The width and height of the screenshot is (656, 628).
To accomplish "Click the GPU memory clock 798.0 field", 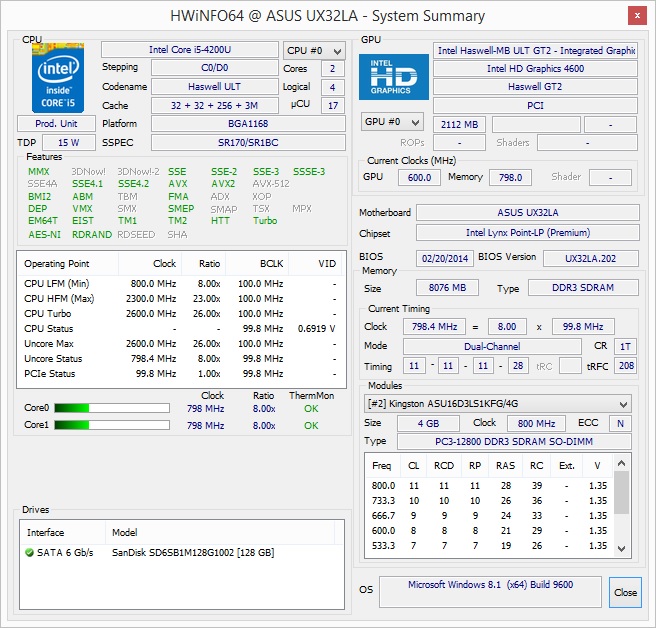I will [x=510, y=178].
